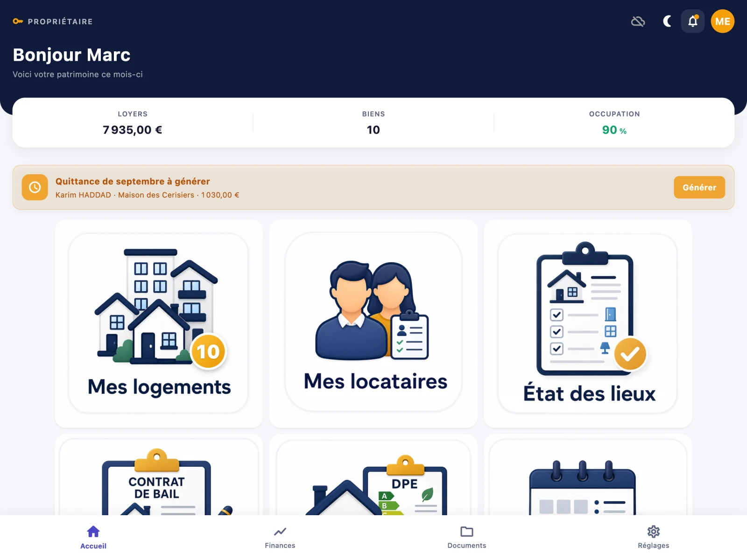Go to the Accueil tab
Screen dimensions: 747x560
pos(93,538)
